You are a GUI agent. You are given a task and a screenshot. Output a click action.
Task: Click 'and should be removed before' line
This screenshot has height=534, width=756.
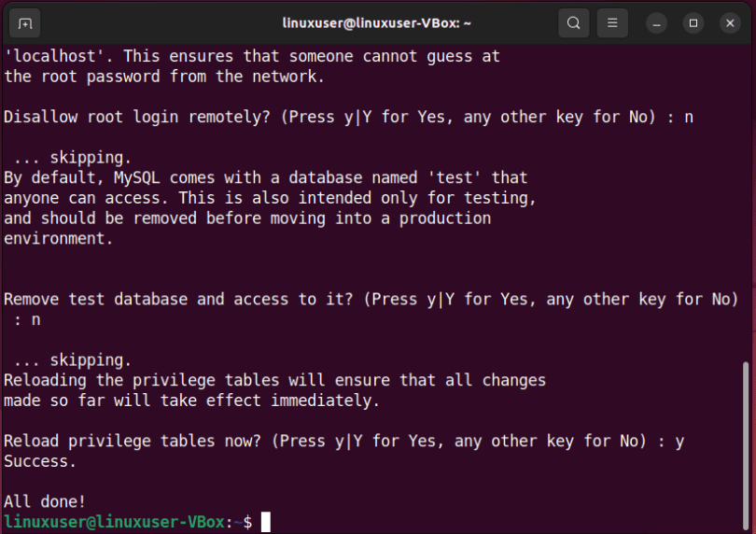(247, 218)
